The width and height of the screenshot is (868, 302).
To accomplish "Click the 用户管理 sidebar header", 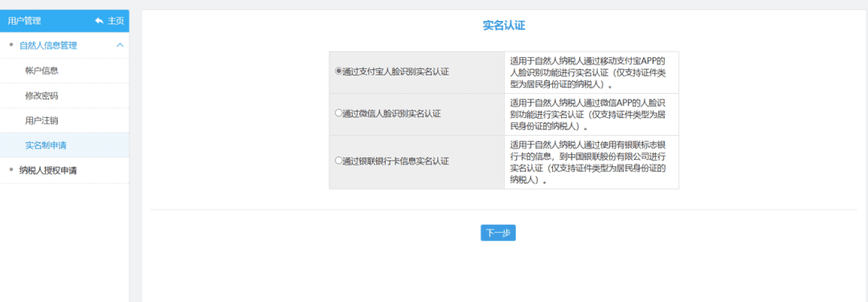I will coord(24,21).
